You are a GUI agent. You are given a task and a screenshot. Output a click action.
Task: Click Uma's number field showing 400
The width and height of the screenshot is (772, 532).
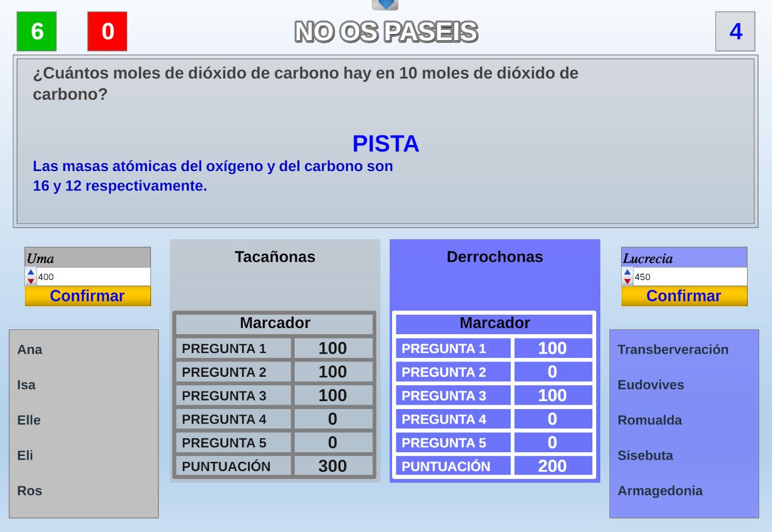click(93, 277)
